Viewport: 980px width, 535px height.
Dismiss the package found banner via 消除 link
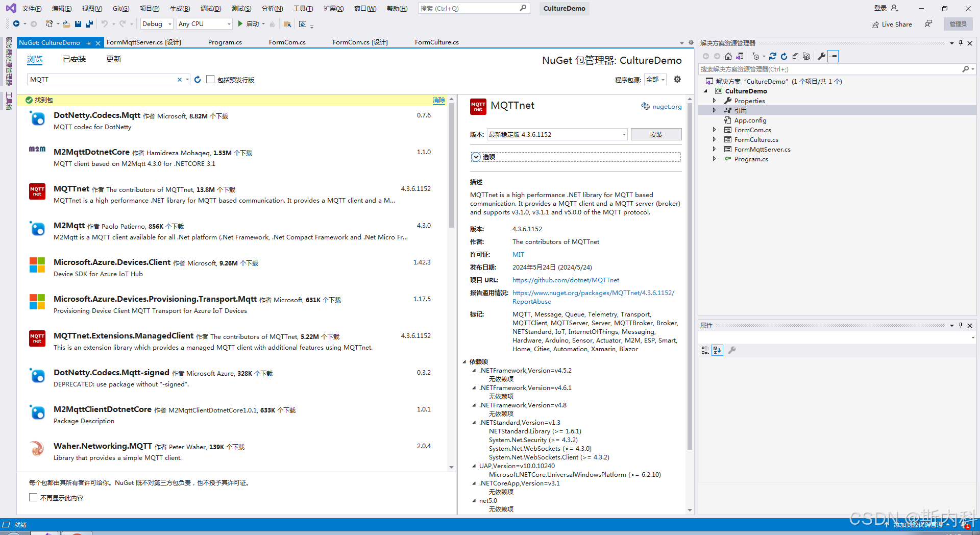[x=439, y=100]
